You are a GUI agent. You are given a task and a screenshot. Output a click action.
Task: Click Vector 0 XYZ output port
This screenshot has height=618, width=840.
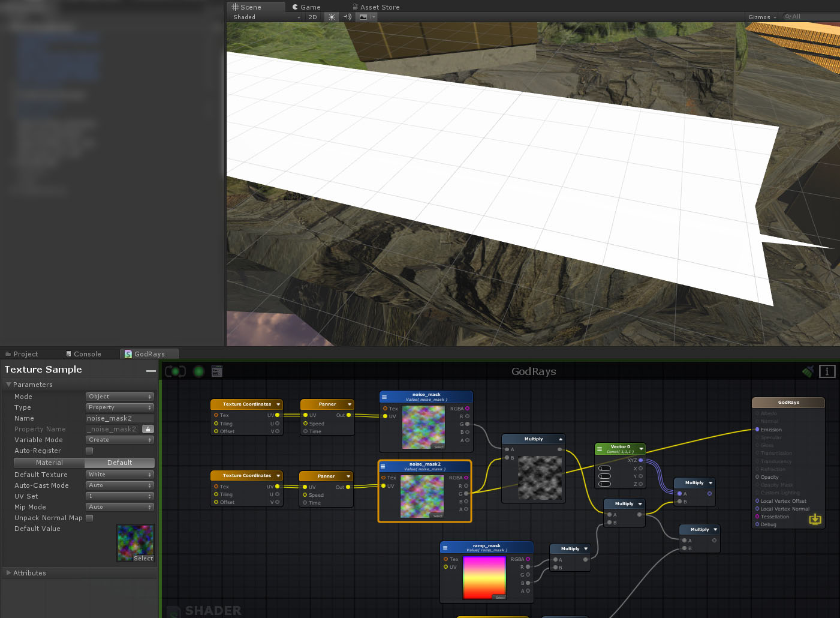tap(640, 460)
